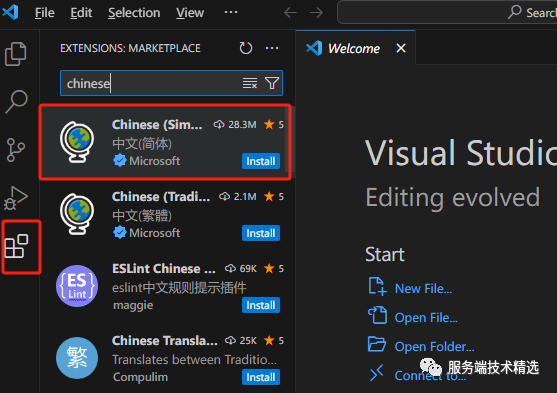Click the Compulim publisher name

click(140, 377)
